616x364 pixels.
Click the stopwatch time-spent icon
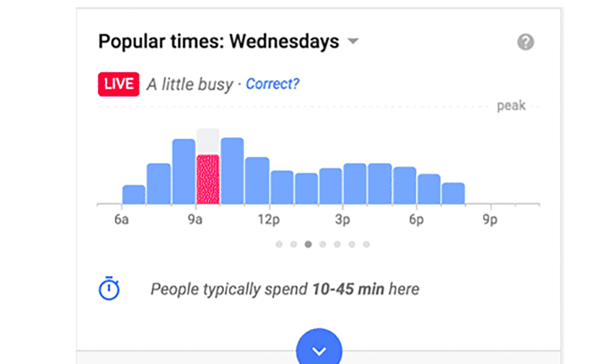(109, 289)
